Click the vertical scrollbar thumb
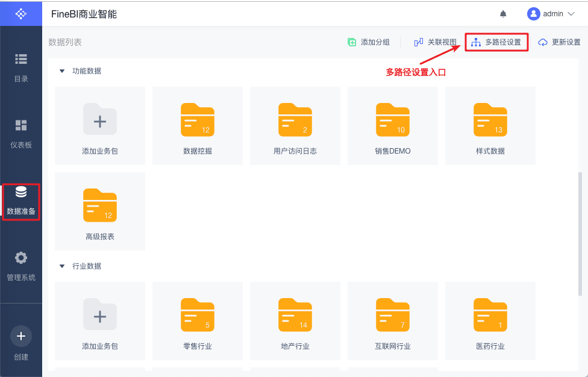The width and height of the screenshot is (588, 377). pyautogui.click(x=580, y=234)
